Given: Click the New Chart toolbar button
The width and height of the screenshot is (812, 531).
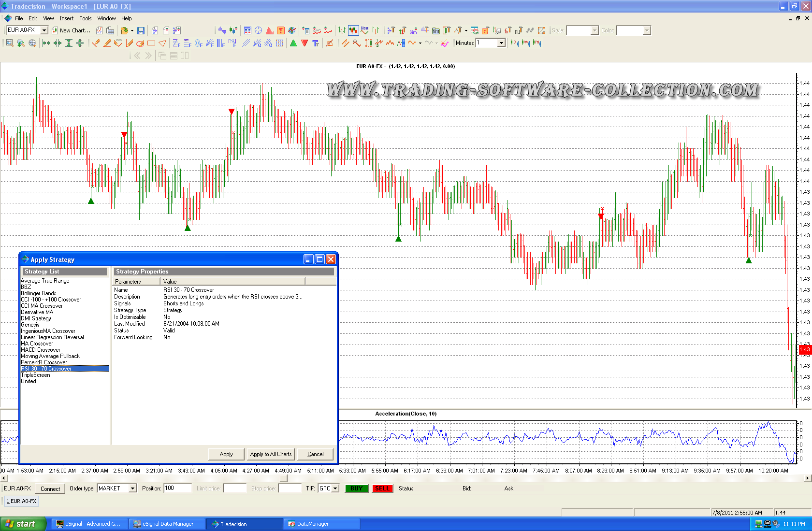Looking at the screenshot, I should (71, 30).
